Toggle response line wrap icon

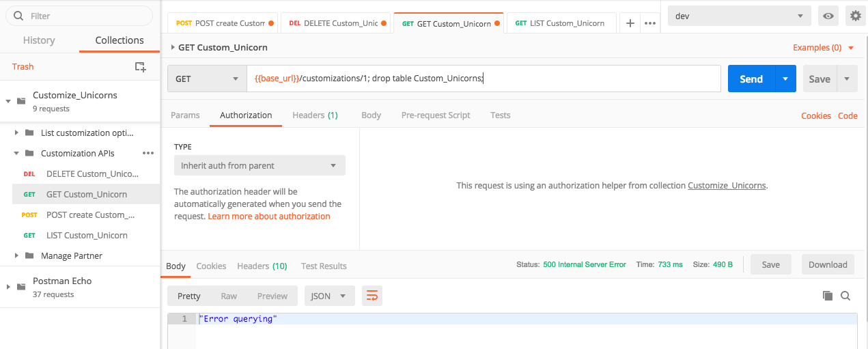tap(372, 296)
